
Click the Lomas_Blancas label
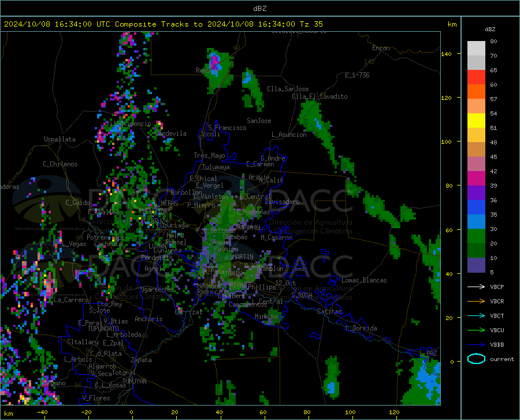[364, 280]
